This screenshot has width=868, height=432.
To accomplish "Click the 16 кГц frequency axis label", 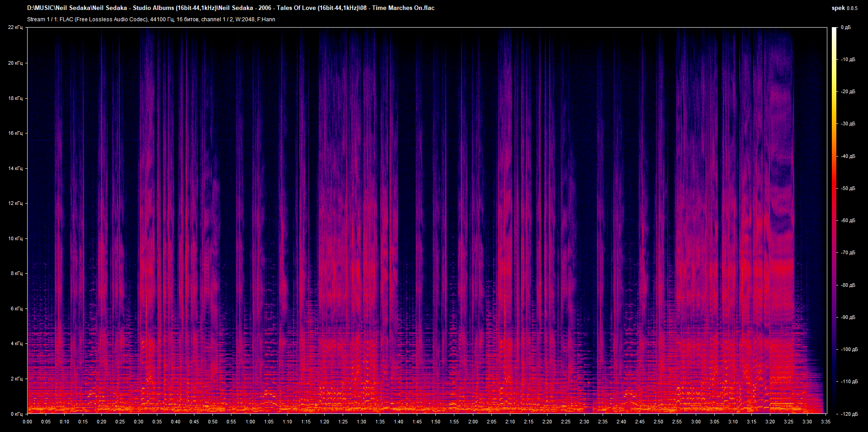I will point(15,133).
